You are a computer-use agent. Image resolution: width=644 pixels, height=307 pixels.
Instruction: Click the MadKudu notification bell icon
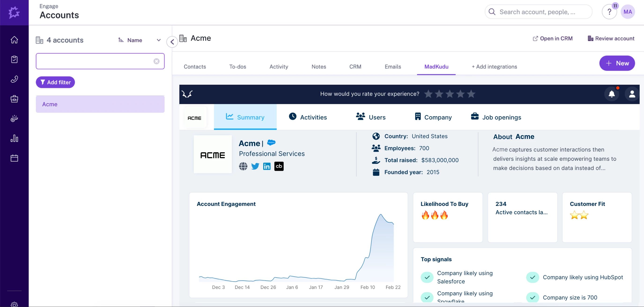click(611, 94)
